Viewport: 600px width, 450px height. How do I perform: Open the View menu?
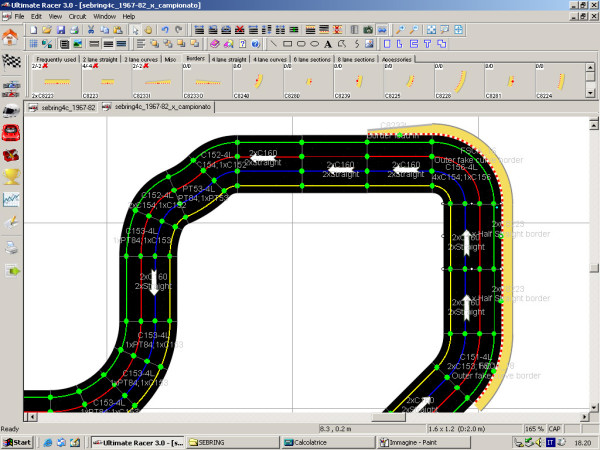(x=57, y=17)
